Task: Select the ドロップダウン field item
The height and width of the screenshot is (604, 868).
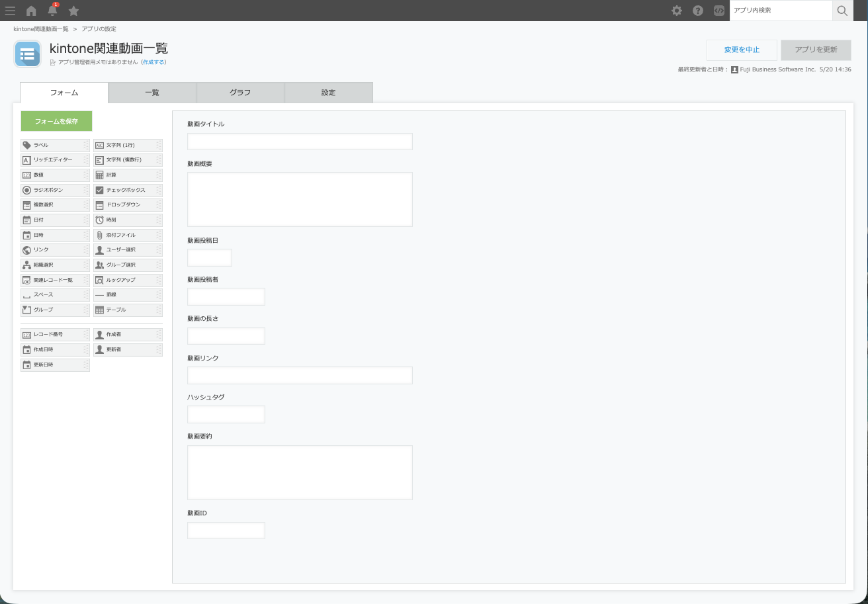Action: pos(128,205)
